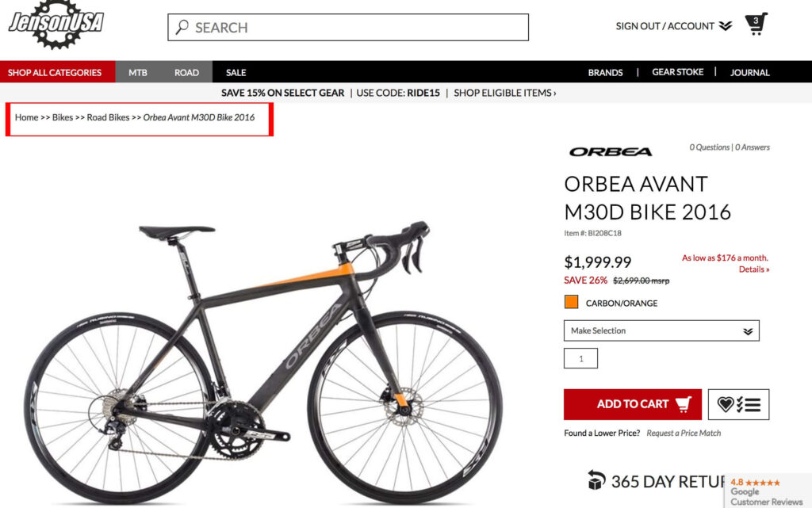Click the quantity input field
The height and width of the screenshot is (508, 812).
[580, 358]
